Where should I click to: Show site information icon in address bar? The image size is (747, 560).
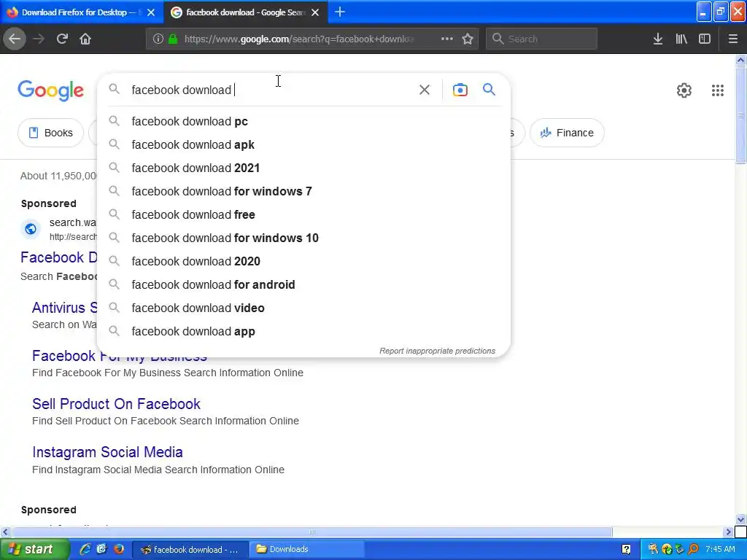158,39
